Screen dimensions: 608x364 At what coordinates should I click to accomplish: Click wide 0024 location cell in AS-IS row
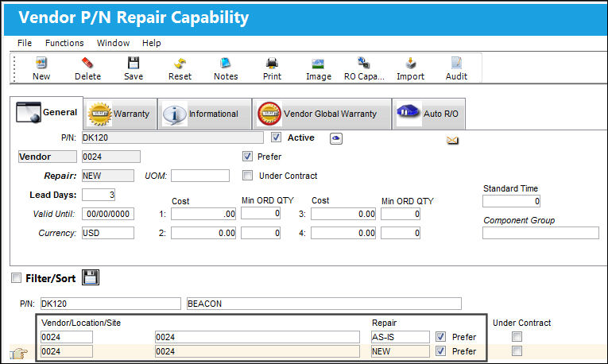[258, 337]
